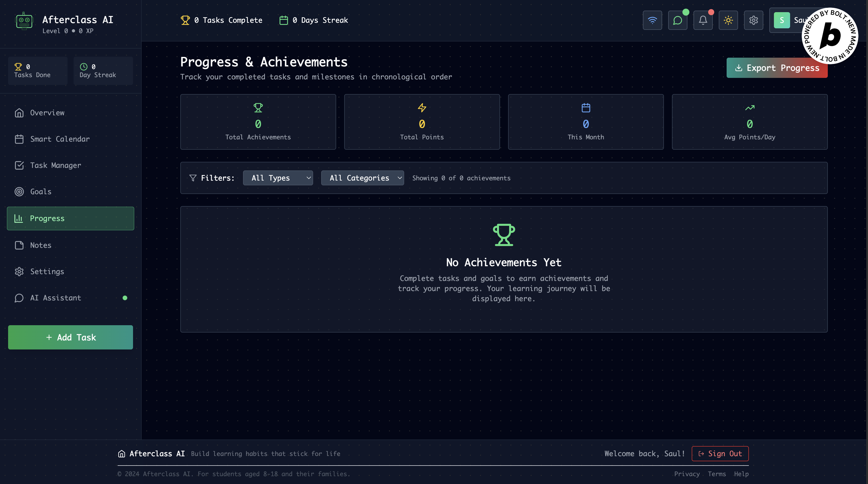The width and height of the screenshot is (868, 484).
Task: Click the Sign Out button
Action: (720, 453)
